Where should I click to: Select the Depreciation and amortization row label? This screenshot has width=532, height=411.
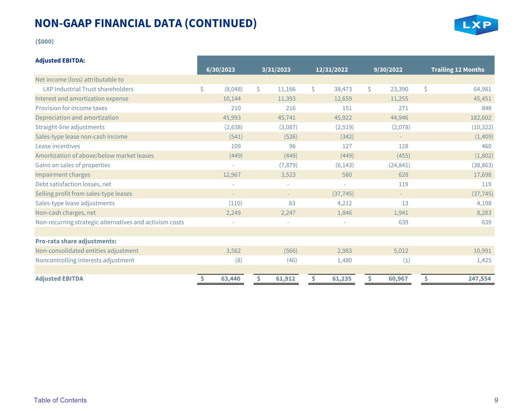[x=77, y=118]
